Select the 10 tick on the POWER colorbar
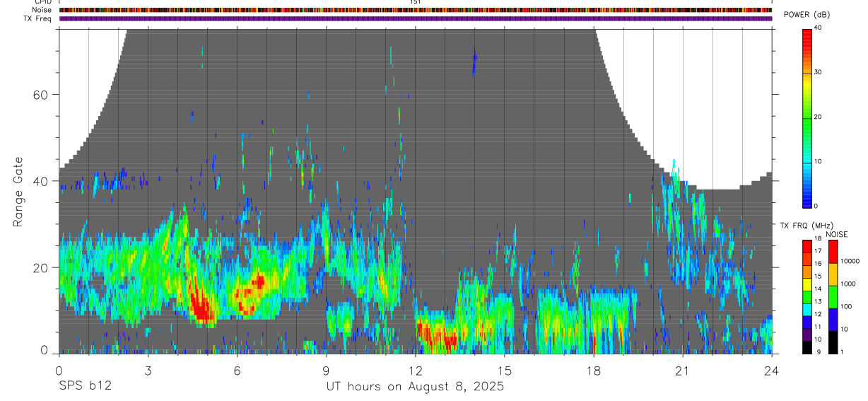This screenshot has width=868, height=401. tap(819, 161)
